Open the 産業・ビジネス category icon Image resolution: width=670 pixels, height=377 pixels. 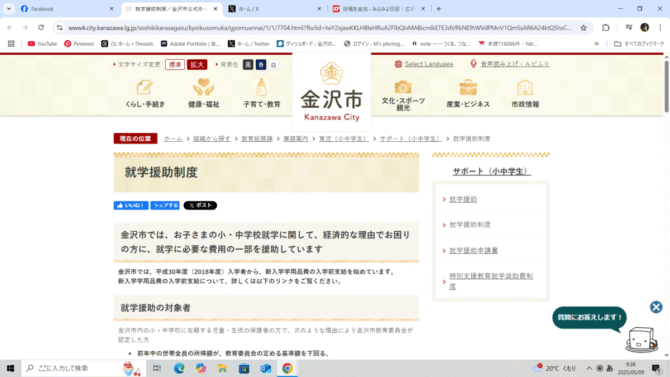pos(468,94)
